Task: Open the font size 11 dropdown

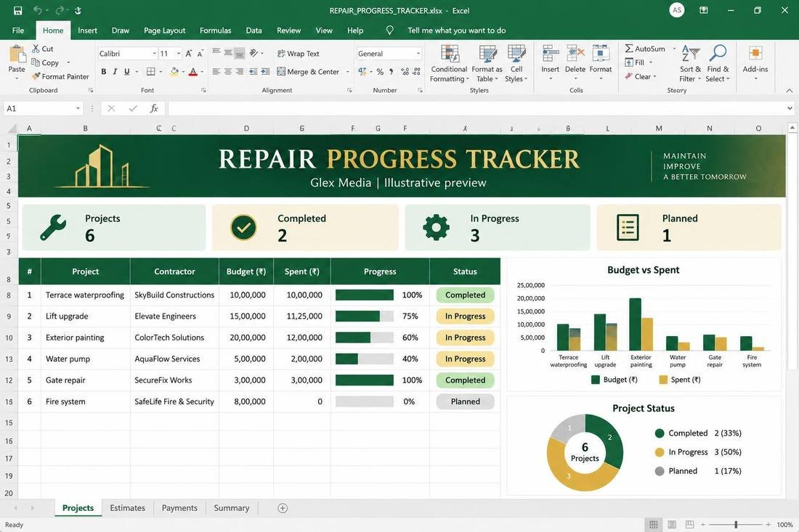Action: (x=179, y=54)
